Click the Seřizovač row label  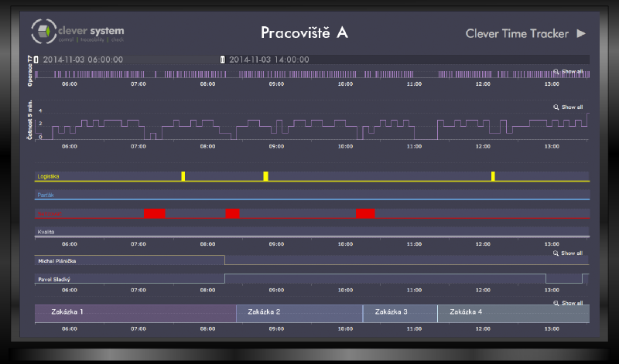(50, 214)
